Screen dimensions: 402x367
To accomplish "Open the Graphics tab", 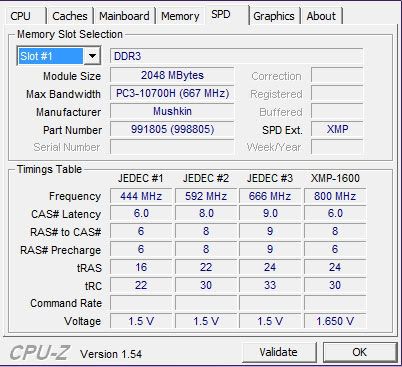I will coord(274,16).
